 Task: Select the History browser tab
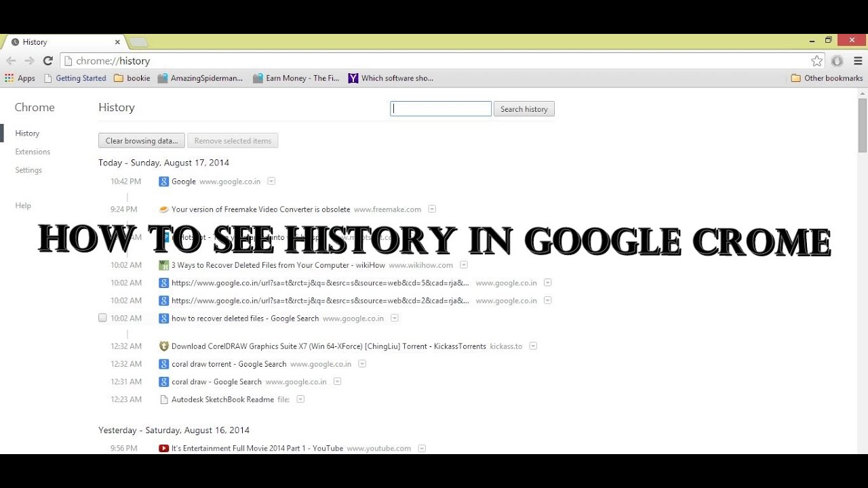point(64,42)
